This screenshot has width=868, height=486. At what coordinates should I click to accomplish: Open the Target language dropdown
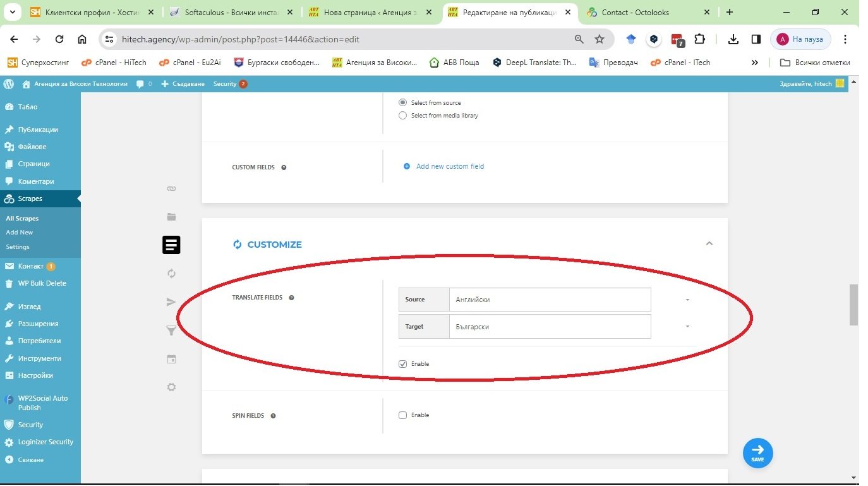point(549,327)
